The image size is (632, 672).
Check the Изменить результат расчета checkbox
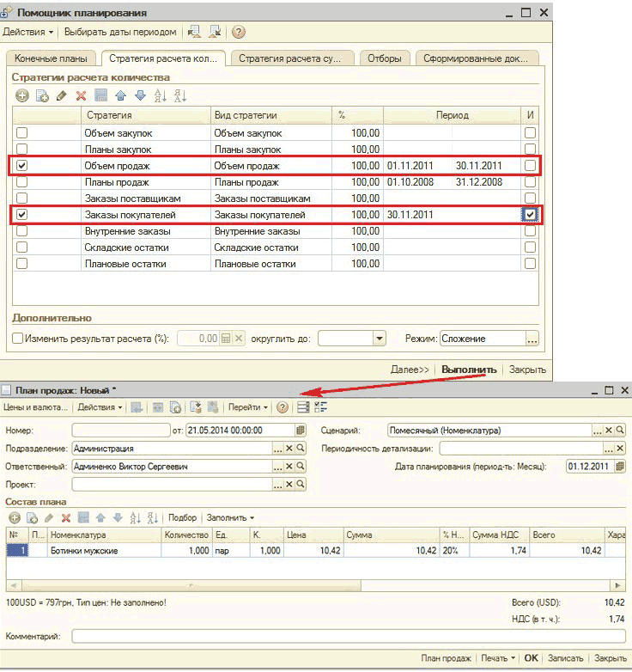tap(18, 339)
